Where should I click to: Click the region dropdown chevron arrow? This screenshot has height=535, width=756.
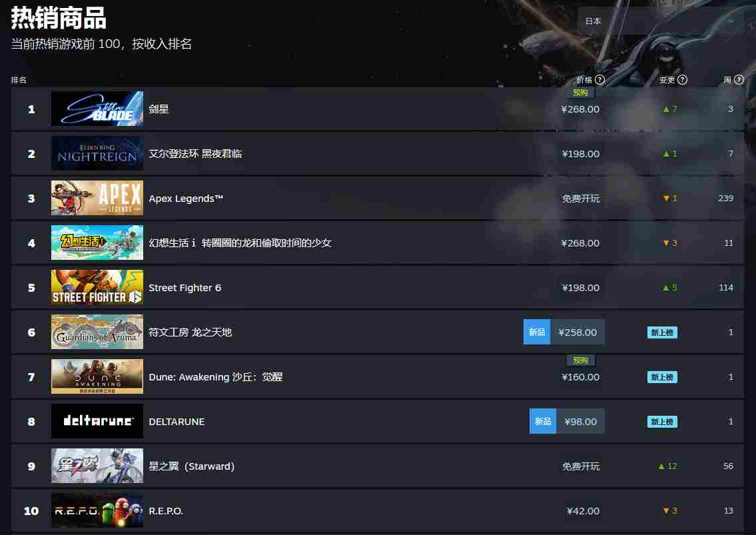731,21
